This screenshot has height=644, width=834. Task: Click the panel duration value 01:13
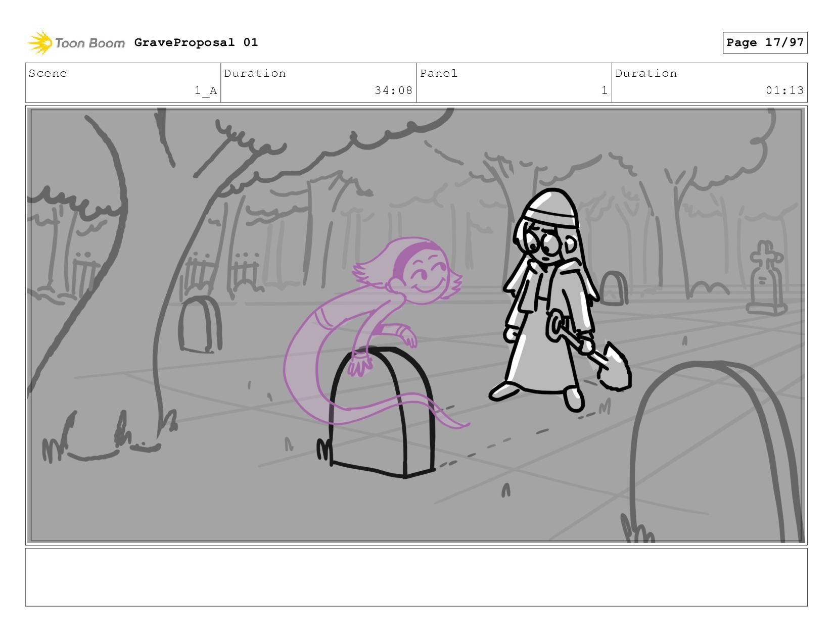tap(784, 90)
